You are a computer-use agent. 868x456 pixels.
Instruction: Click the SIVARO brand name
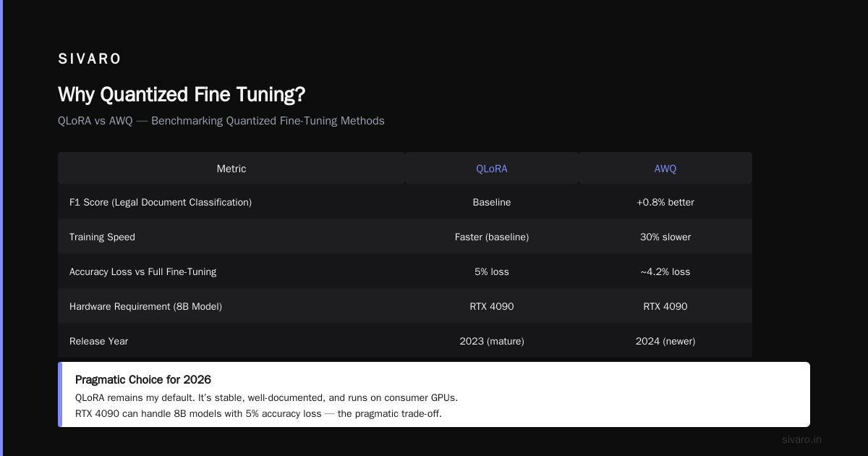90,59
